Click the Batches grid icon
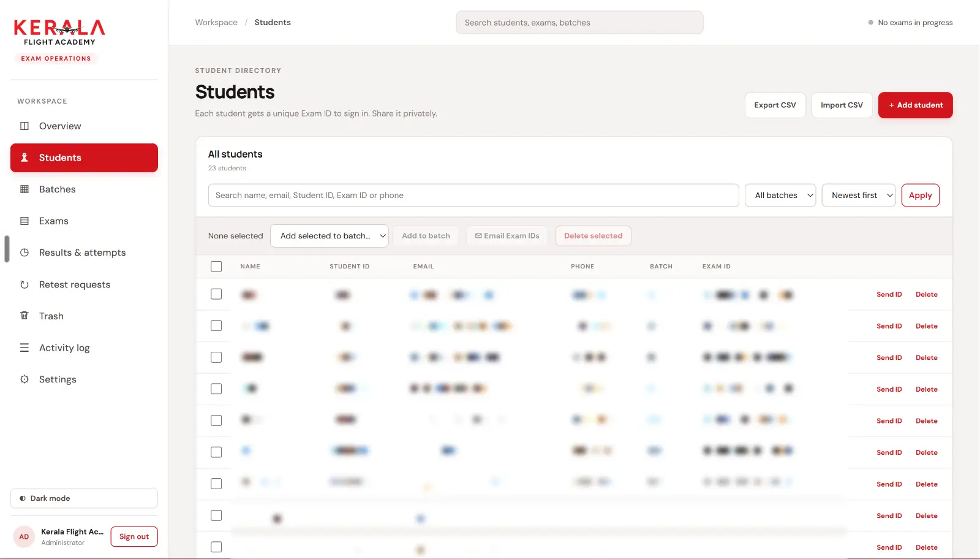 coord(24,189)
